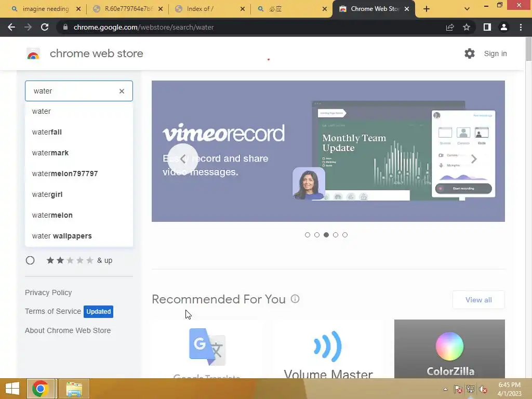The height and width of the screenshot is (399, 532).
Task: Show the next carousel slide
Action: 474,159
